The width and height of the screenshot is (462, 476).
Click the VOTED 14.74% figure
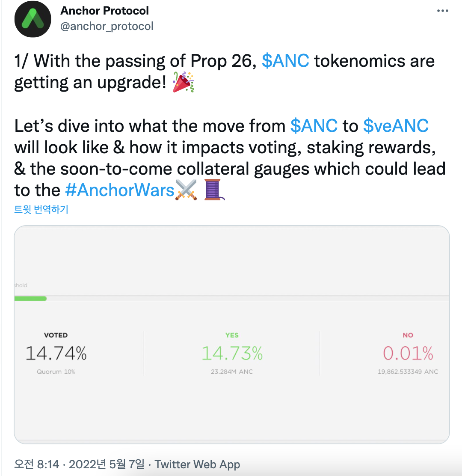click(x=56, y=354)
